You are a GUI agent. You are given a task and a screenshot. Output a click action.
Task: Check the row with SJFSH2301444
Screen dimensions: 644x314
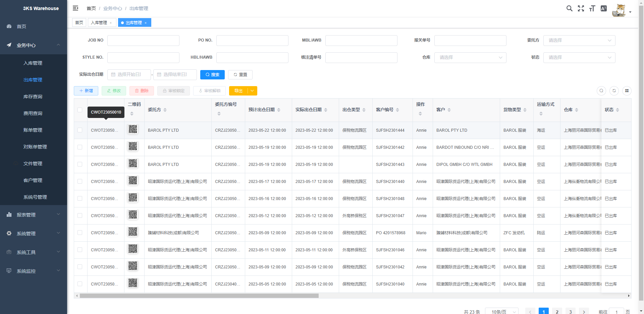point(80,130)
